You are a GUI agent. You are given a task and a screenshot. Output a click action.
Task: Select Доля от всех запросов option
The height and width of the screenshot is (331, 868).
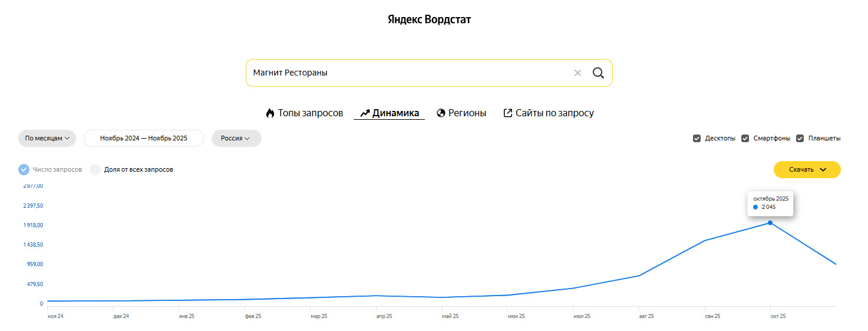[95, 170]
